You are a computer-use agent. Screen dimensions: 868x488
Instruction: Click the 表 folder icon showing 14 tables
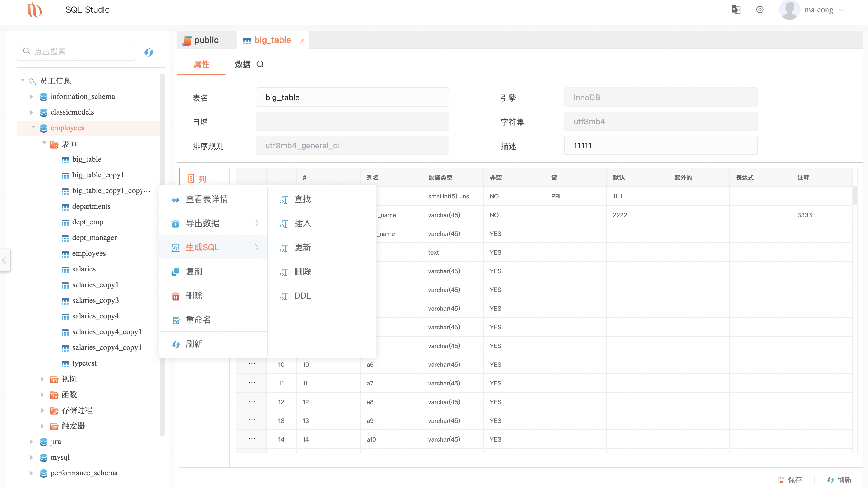[x=55, y=144]
